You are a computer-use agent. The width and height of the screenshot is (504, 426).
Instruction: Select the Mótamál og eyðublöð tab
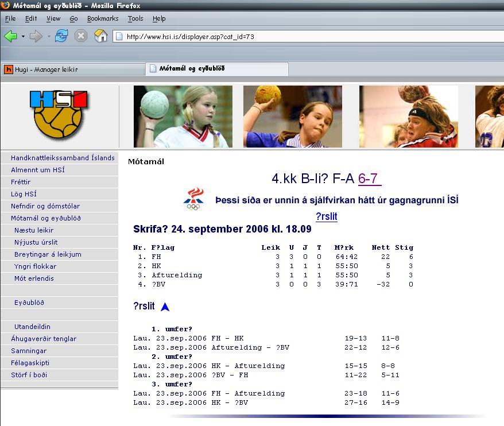pos(217,68)
